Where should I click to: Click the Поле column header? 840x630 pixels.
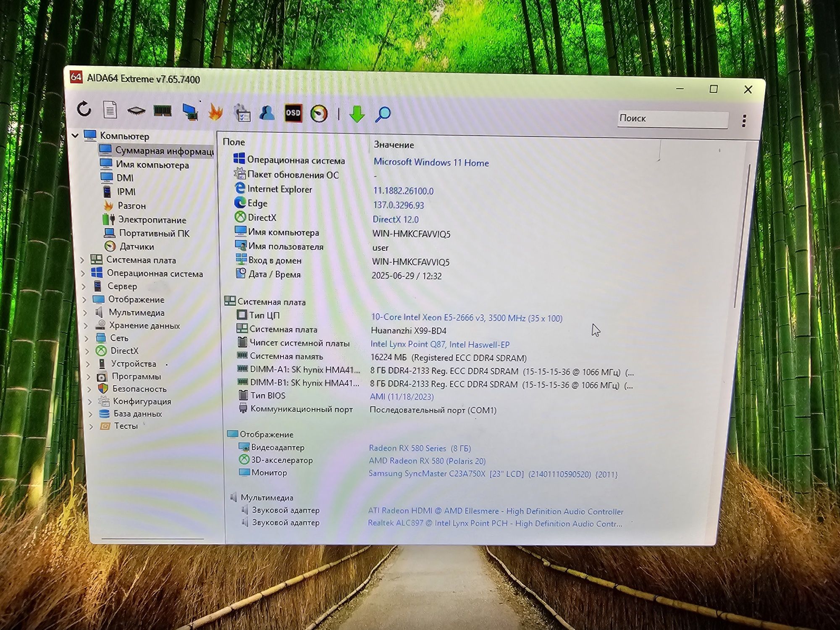click(234, 142)
